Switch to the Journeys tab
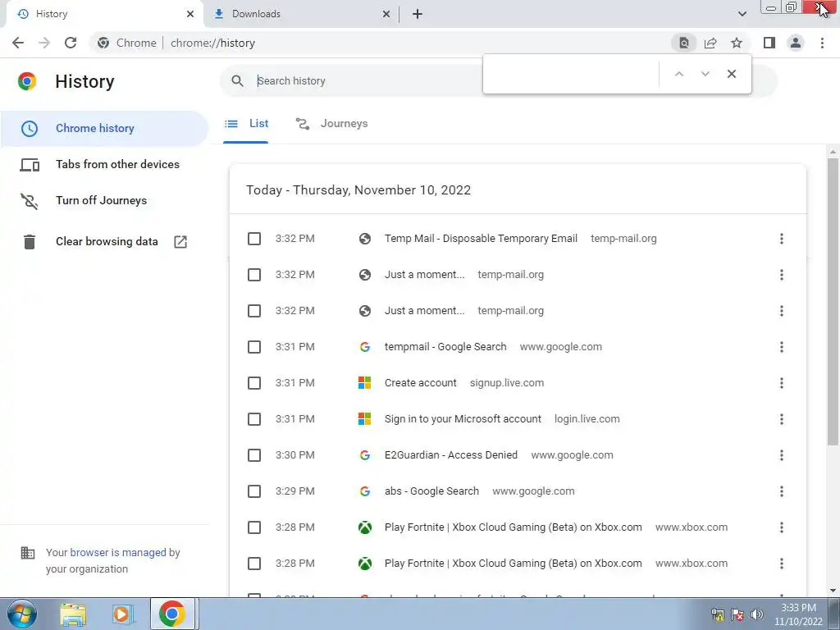Screen dimensions: 840x630 [331, 124]
